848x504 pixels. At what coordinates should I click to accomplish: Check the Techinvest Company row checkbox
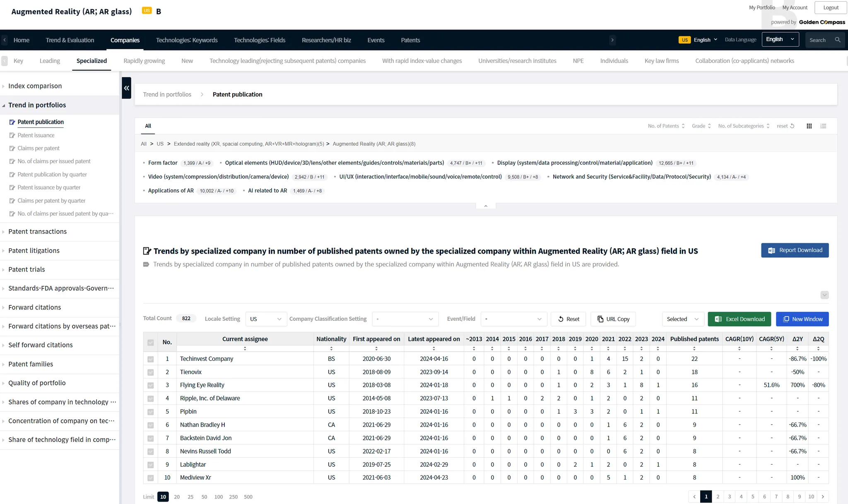point(151,359)
